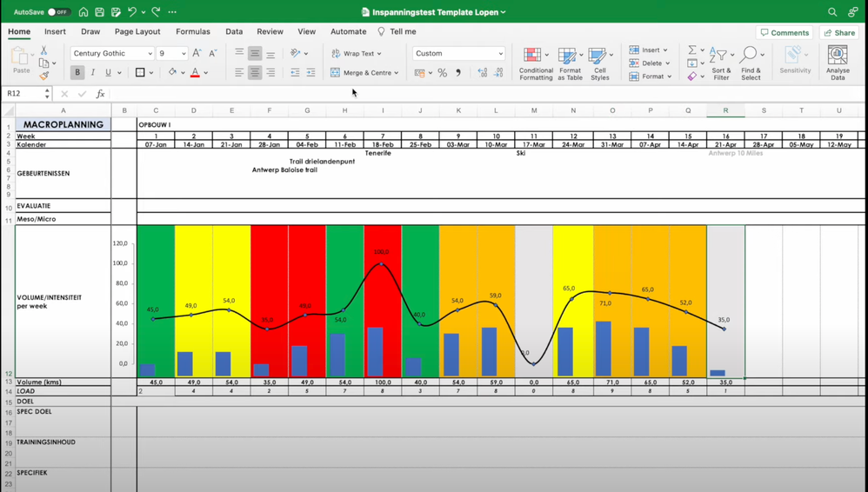Click the red font colour swatch
Screen dimensions: 868x492
195,73
